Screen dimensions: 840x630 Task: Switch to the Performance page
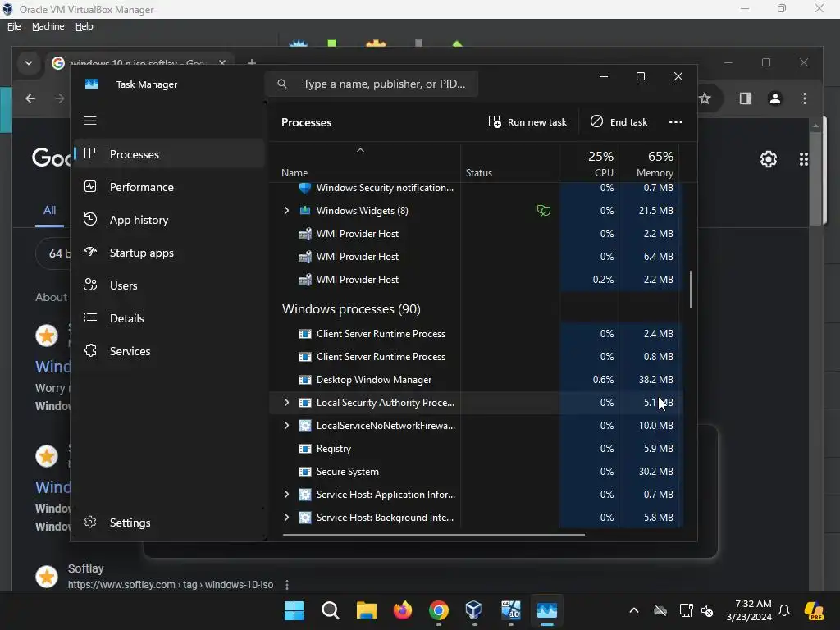click(169, 187)
